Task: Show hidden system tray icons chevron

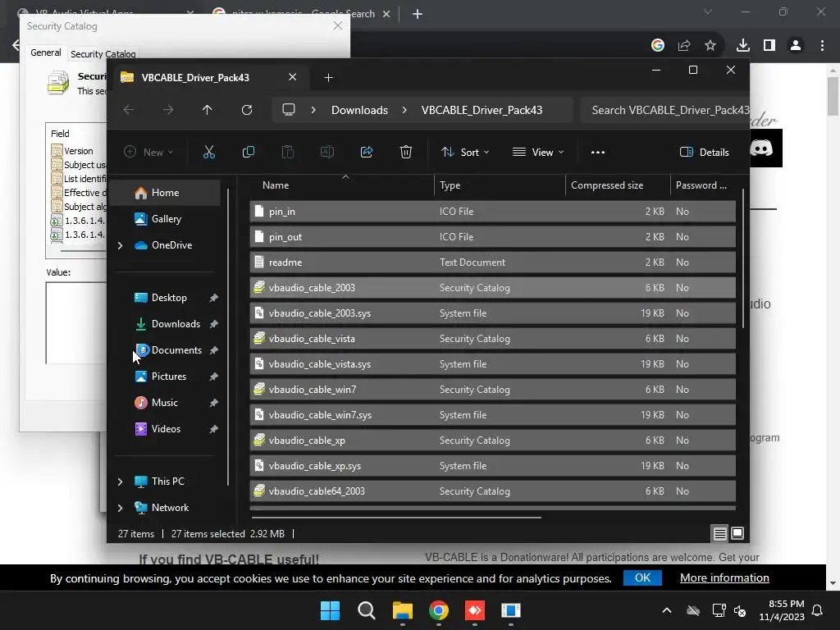Action: pyautogui.click(x=667, y=610)
